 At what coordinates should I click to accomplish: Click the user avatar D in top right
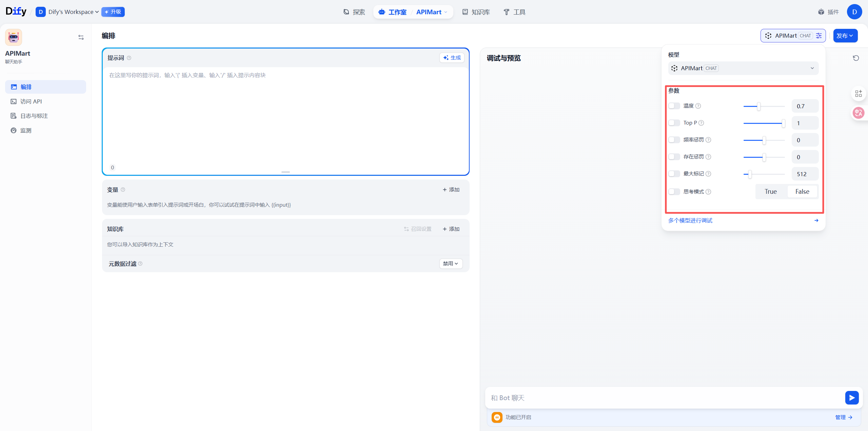click(854, 12)
